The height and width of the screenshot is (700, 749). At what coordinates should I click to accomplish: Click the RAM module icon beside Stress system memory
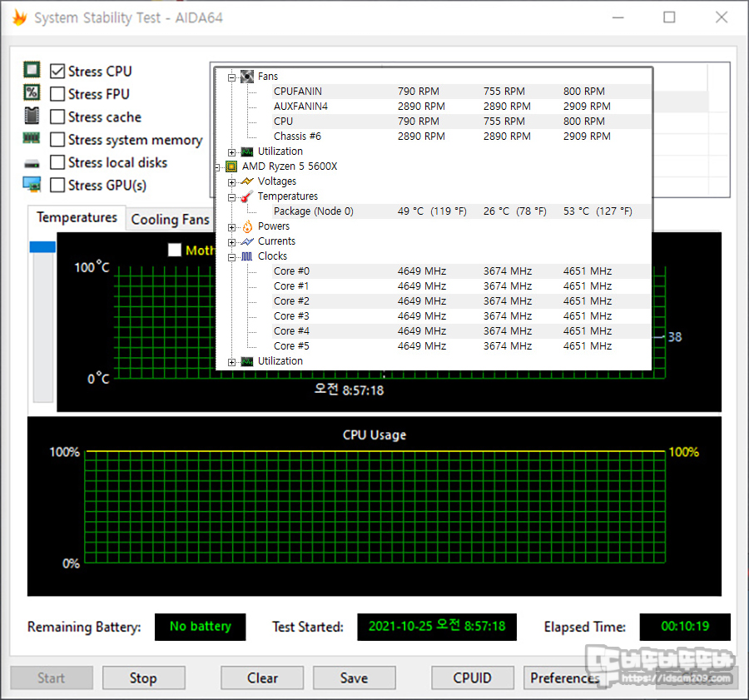tap(32, 138)
